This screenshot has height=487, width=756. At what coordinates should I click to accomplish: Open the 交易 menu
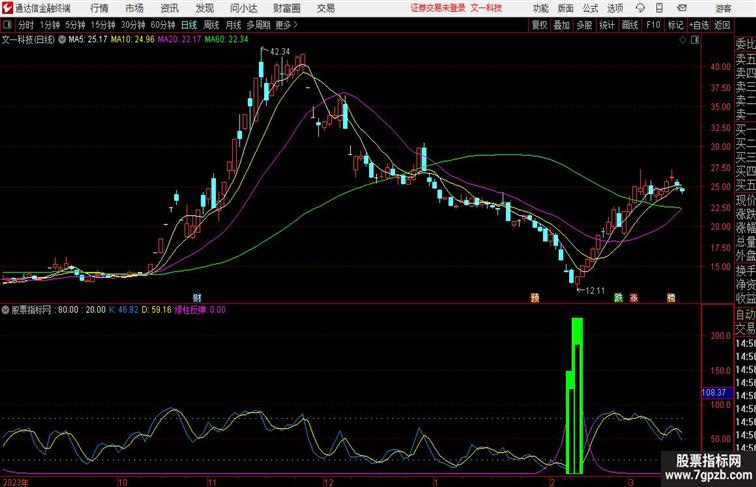[x=325, y=8]
